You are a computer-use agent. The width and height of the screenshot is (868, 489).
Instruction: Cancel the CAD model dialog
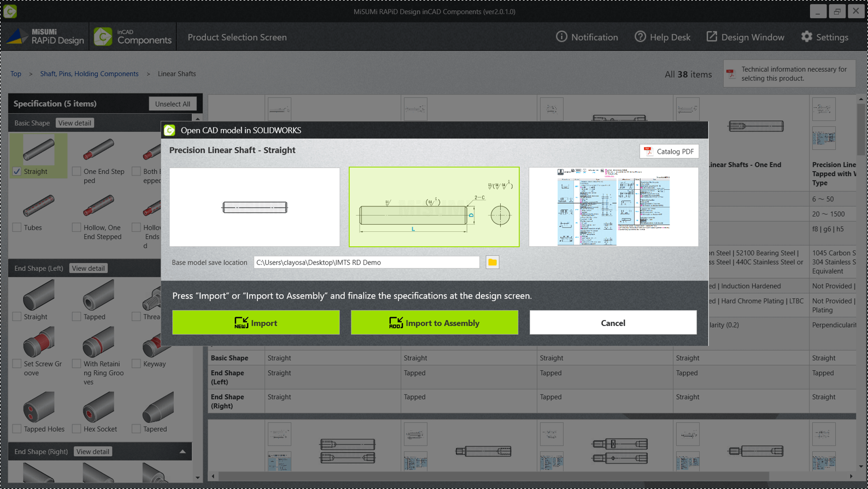(x=613, y=323)
